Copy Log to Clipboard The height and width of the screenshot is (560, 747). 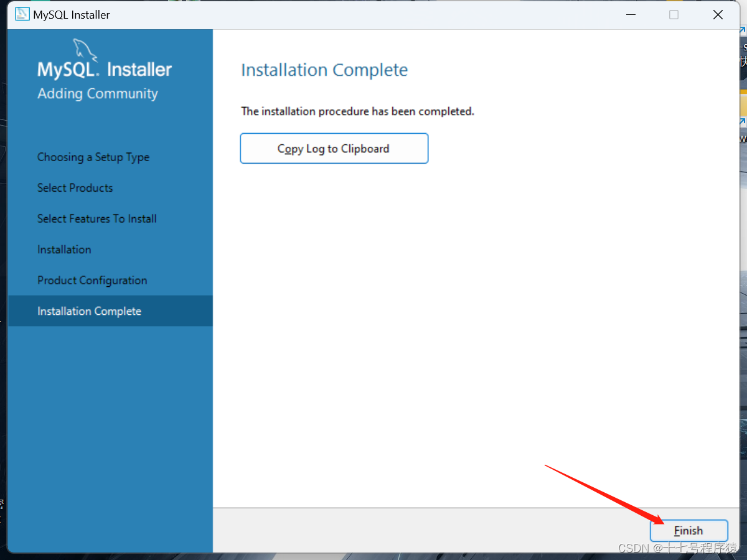coord(334,149)
